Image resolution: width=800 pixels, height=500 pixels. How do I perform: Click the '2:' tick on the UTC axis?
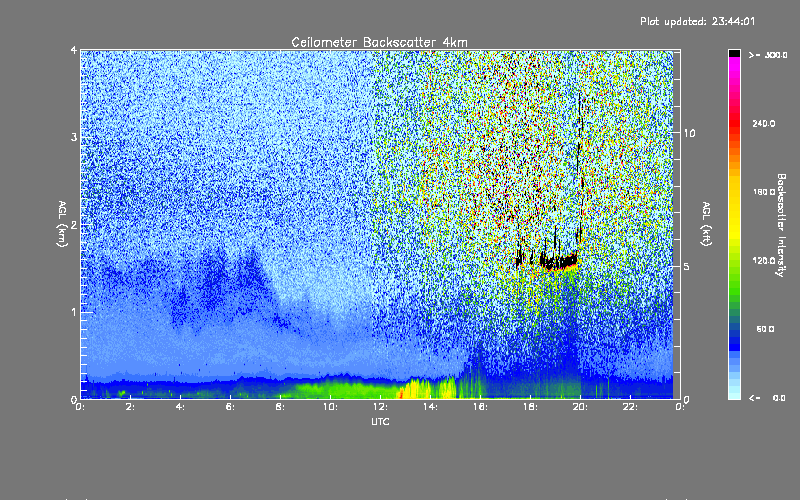coord(130,407)
